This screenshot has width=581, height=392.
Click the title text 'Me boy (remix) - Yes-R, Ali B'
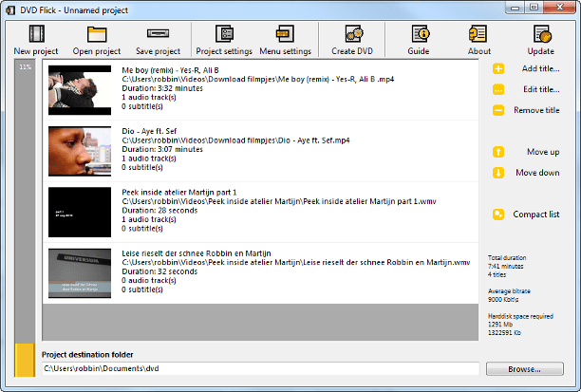click(170, 70)
